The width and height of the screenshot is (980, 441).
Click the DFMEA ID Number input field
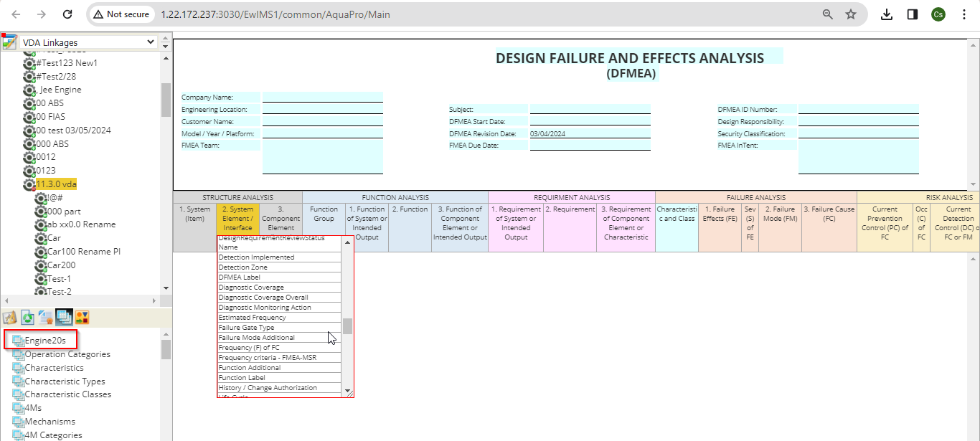coord(859,109)
